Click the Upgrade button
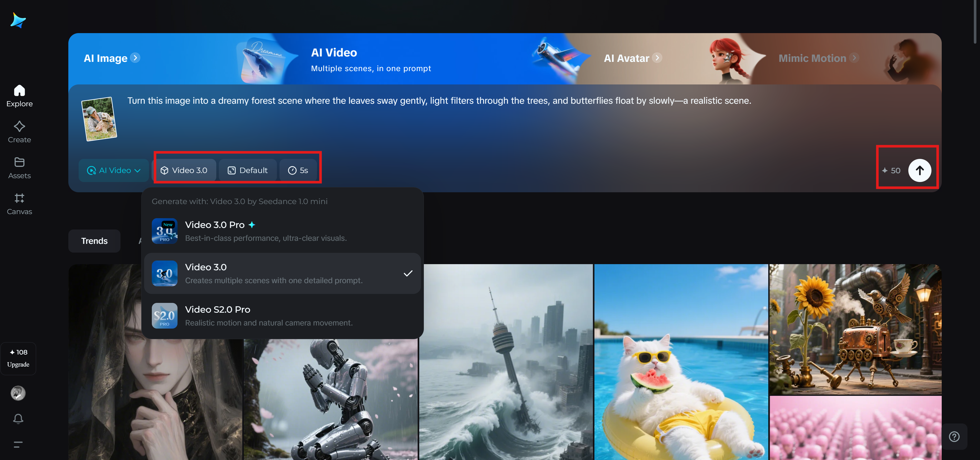 [x=18, y=358]
